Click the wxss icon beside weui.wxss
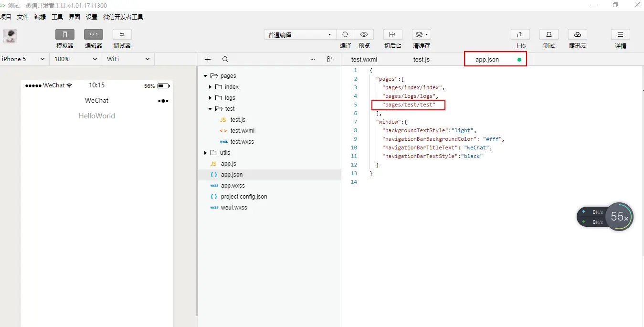644x327 pixels. coord(214,208)
